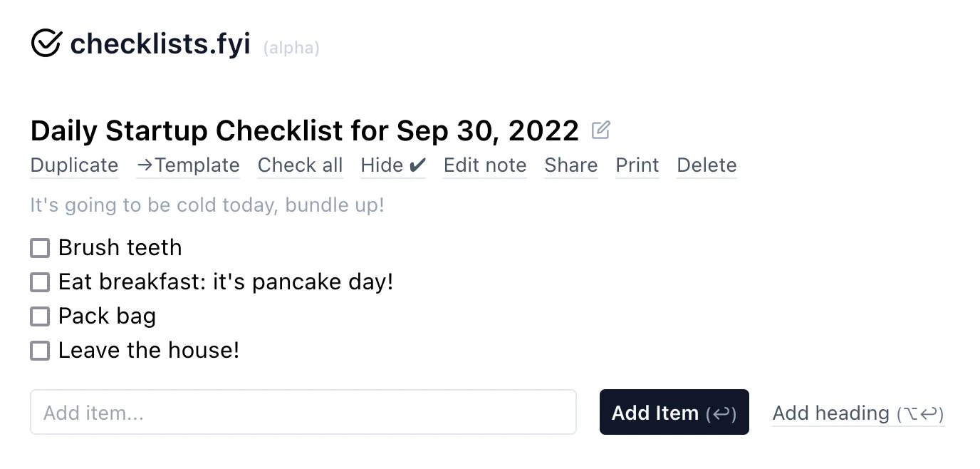Viewport: 980px width, 469px height.
Task: Click the checklists.fyi site name
Action: click(160, 44)
